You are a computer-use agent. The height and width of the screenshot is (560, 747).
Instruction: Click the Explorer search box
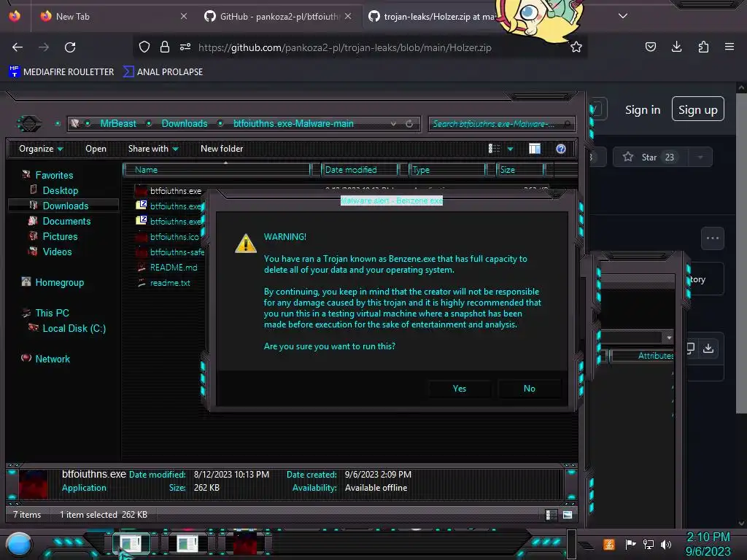[x=501, y=124]
